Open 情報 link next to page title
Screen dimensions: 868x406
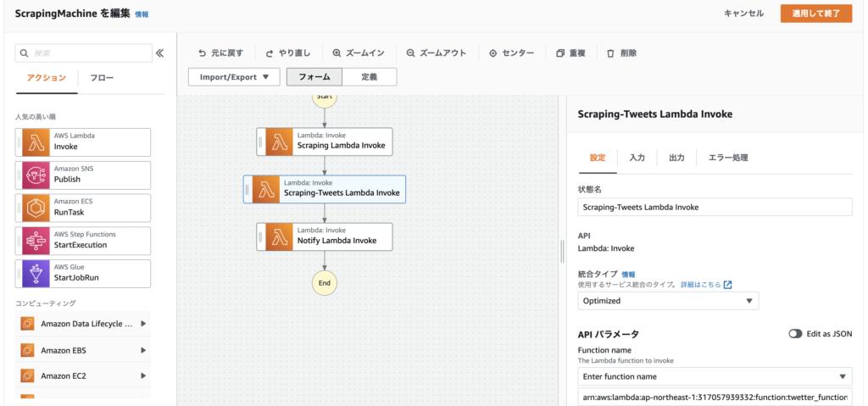click(142, 14)
